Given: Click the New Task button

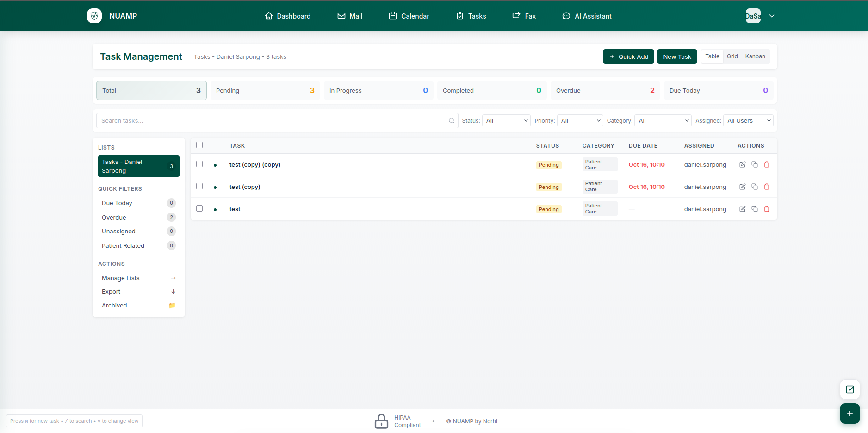Looking at the screenshot, I should point(677,56).
